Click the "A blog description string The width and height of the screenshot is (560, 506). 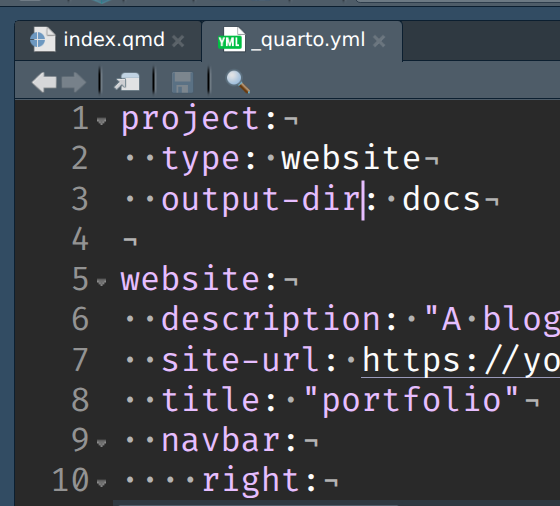click(x=492, y=320)
